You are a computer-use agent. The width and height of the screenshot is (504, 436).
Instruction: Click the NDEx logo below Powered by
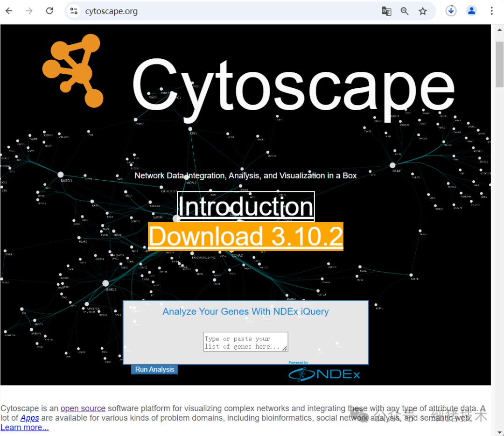[324, 373]
